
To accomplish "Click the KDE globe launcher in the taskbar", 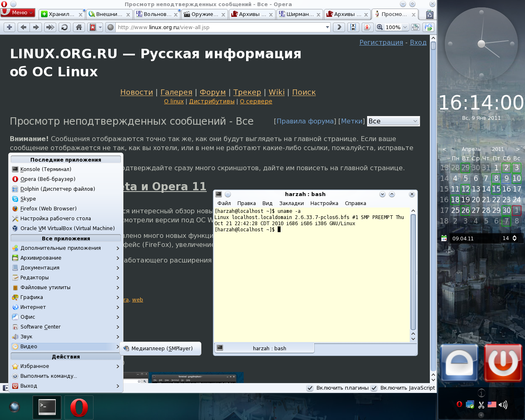I will [15, 407].
